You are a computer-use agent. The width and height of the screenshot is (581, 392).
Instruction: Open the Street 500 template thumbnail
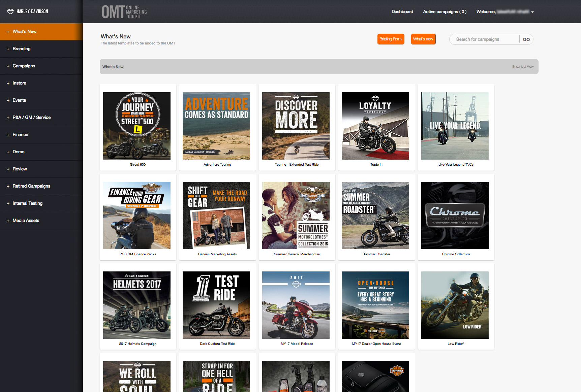(137, 126)
